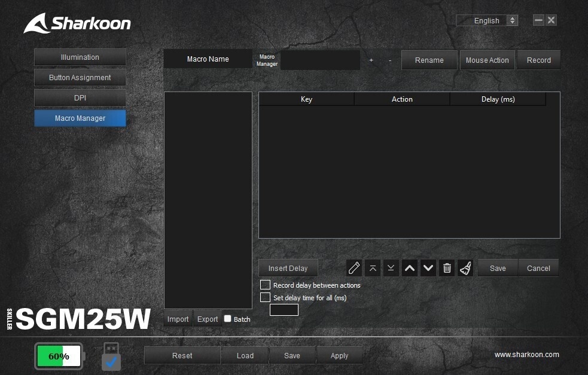Click the USB dongle connection icon
This screenshot has height=375, width=588.
[x=111, y=356]
